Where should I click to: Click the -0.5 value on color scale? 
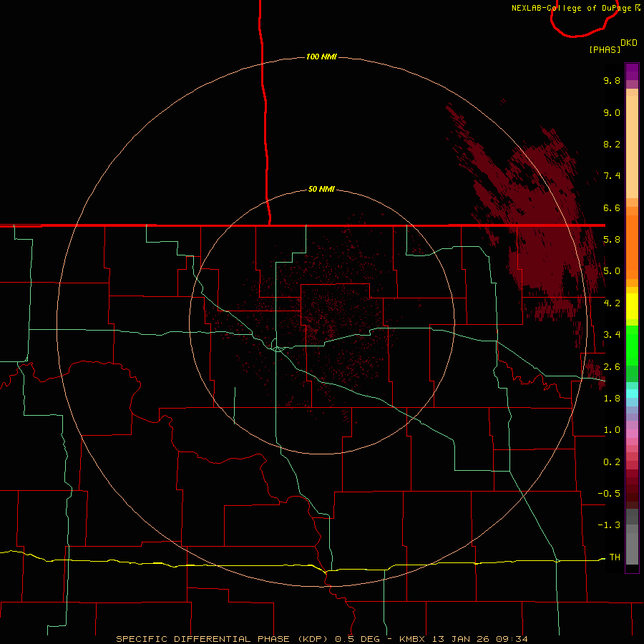[x=609, y=494]
